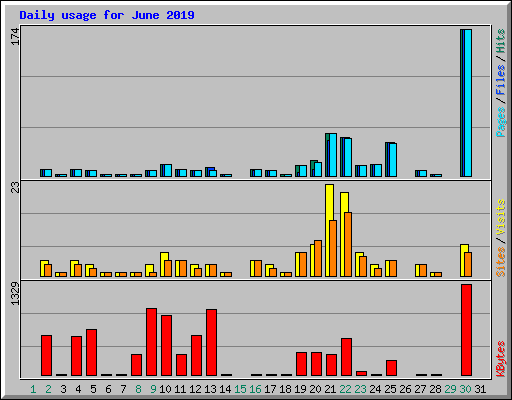This screenshot has width=512, height=400.
Task: Select the cyan Pages bar for day 21
Action: point(333,155)
